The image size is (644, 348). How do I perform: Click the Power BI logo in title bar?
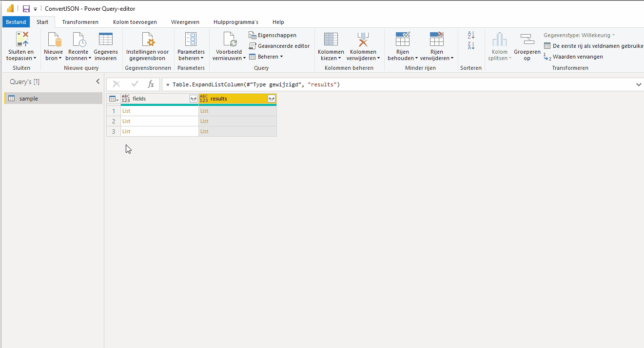point(10,9)
